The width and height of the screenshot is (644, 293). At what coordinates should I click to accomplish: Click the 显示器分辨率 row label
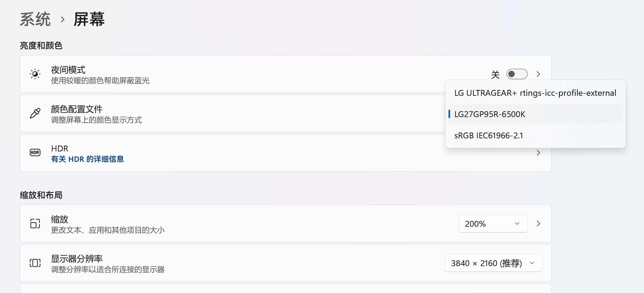pyautogui.click(x=77, y=259)
